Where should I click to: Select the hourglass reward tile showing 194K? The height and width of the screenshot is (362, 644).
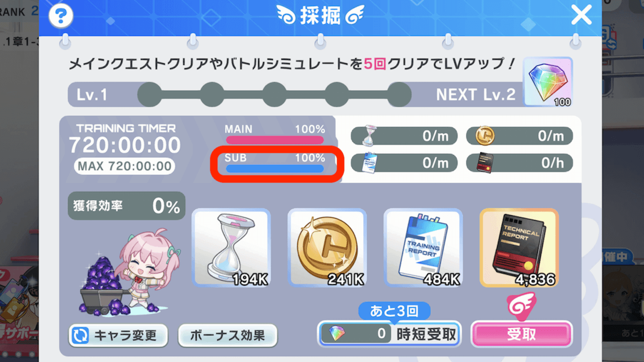click(x=231, y=248)
